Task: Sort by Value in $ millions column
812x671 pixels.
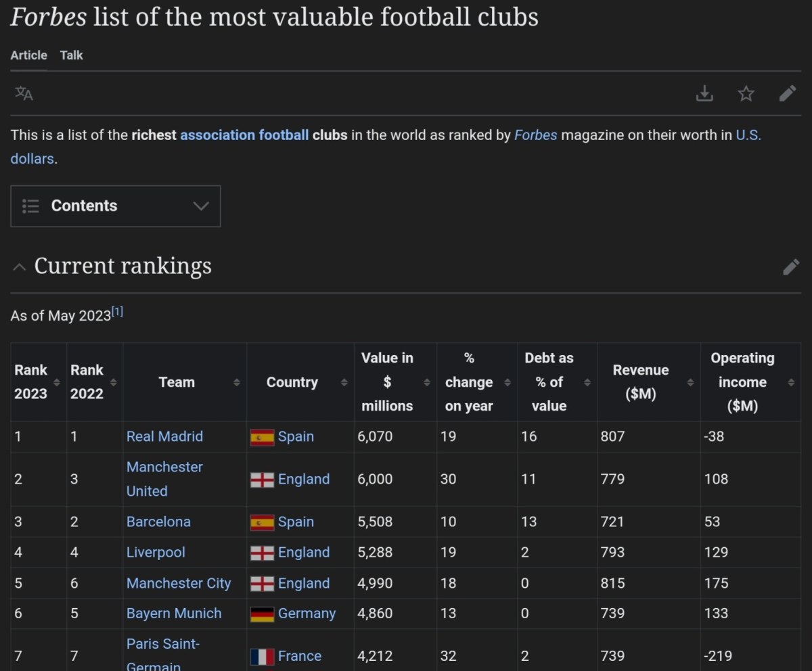Action: (426, 382)
